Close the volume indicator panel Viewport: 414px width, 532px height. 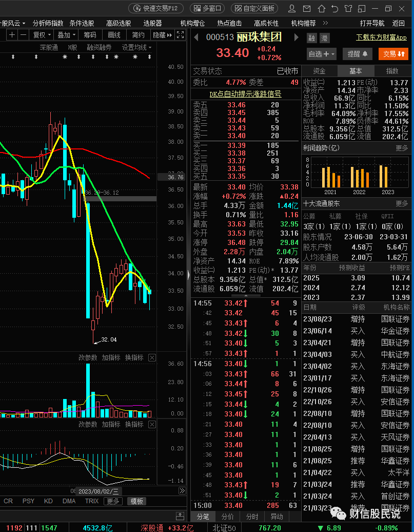(x=152, y=357)
